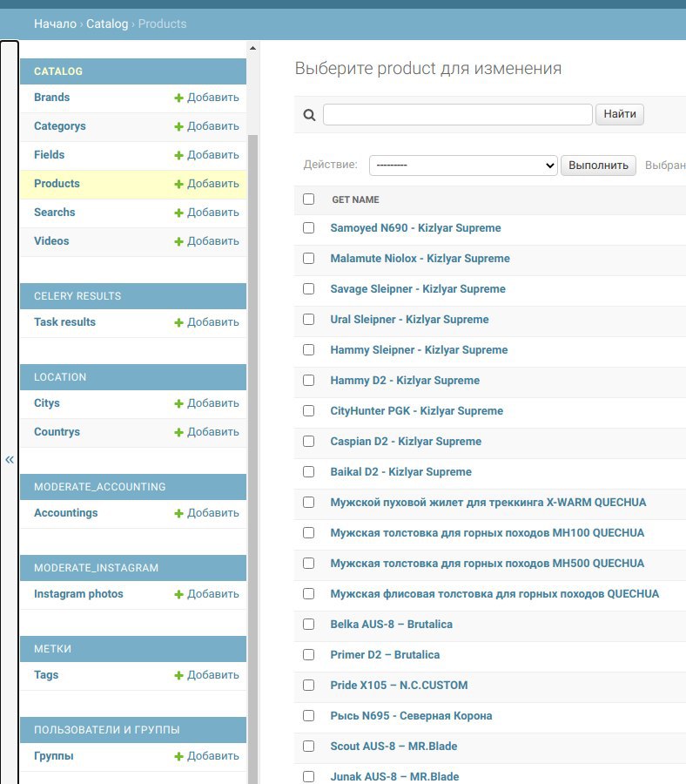
Task: Open the CELERY RESULTS section header
Action: (77, 296)
